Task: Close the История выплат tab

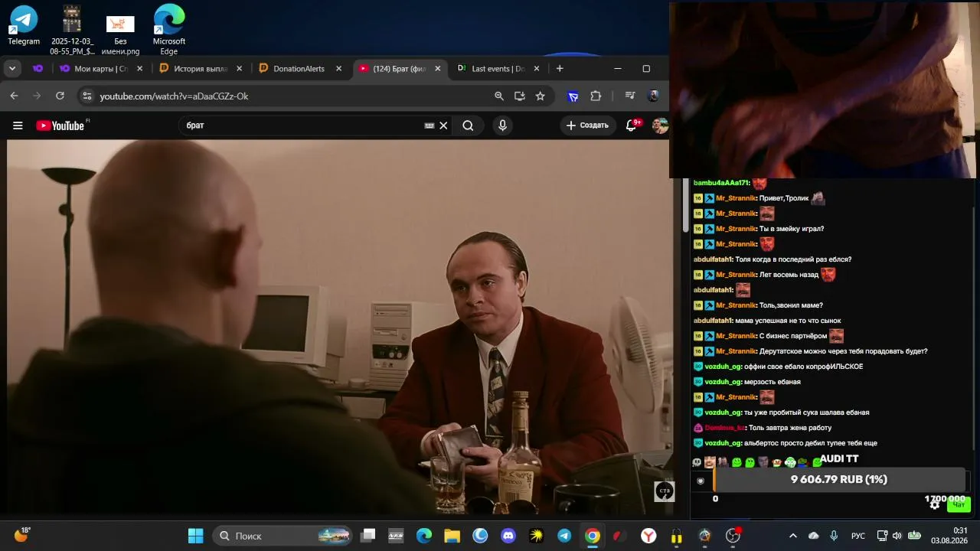Action: 239,69
